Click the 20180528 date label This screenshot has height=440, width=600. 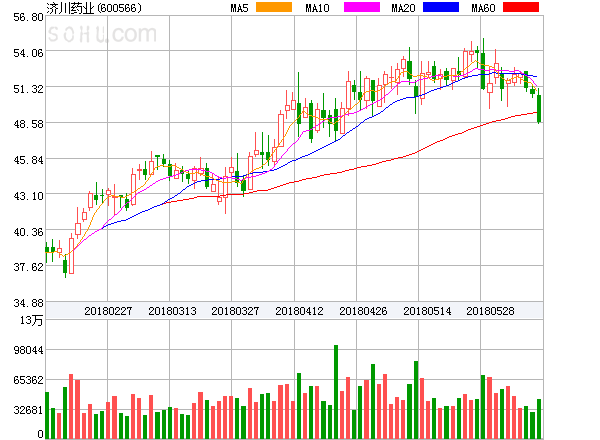pos(490,311)
